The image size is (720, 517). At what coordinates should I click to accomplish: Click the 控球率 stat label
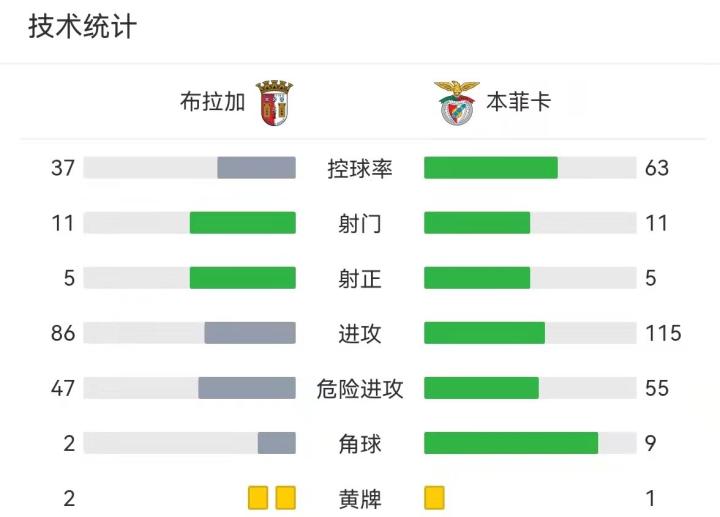[x=360, y=168]
